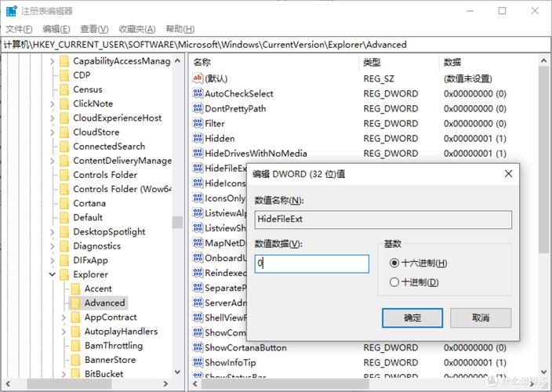Click the registry path address bar
The image size is (552, 392).
(x=275, y=45)
